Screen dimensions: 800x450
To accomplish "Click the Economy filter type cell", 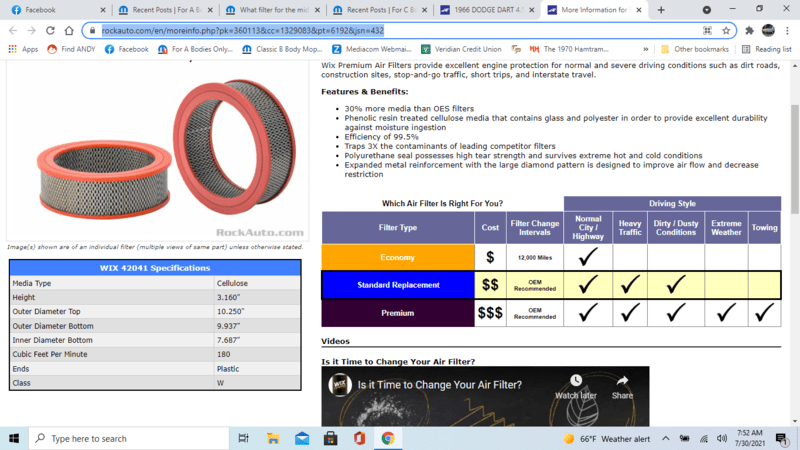I will [x=397, y=257].
